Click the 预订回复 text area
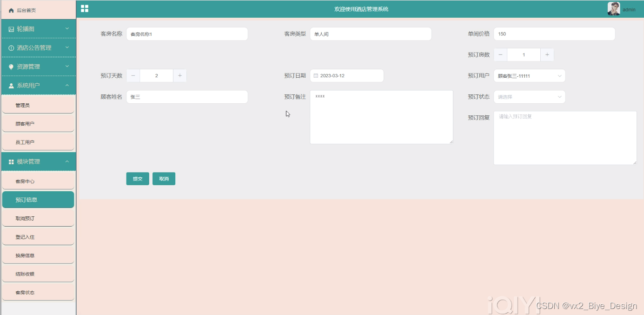 565,138
